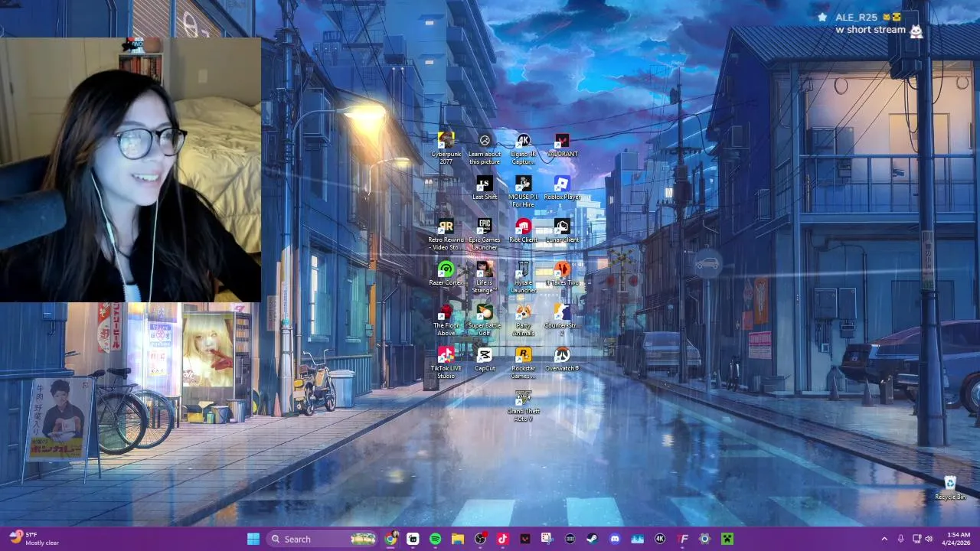This screenshot has height=551, width=980.
Task: Open the TikTok app in the taskbar
Action: 502,539
